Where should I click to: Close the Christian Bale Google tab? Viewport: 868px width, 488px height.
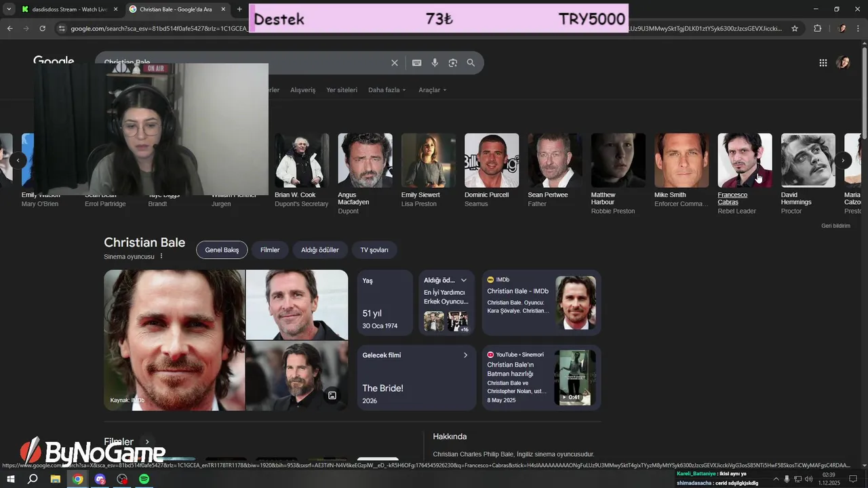click(x=223, y=9)
